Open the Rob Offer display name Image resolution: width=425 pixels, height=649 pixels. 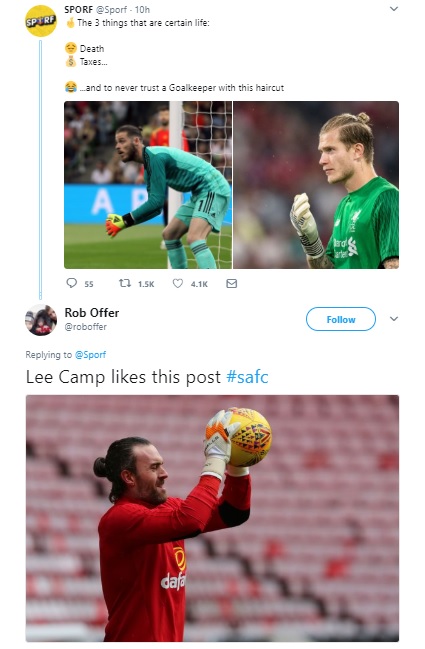pos(92,313)
